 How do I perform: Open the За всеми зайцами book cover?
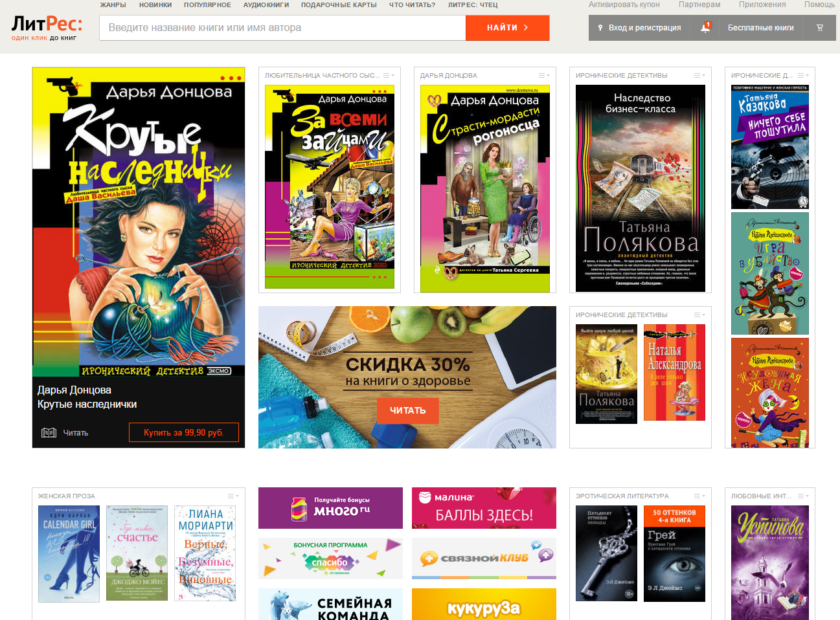(330, 186)
